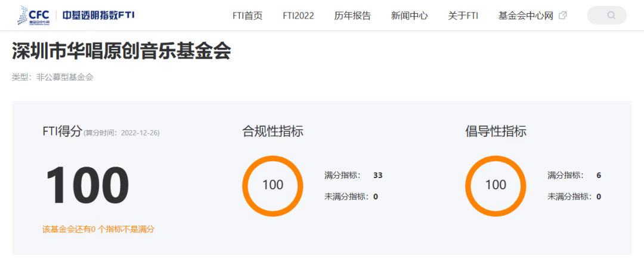Click the scoring date 2022-12-26 text
644x267 pixels.
[141, 133]
